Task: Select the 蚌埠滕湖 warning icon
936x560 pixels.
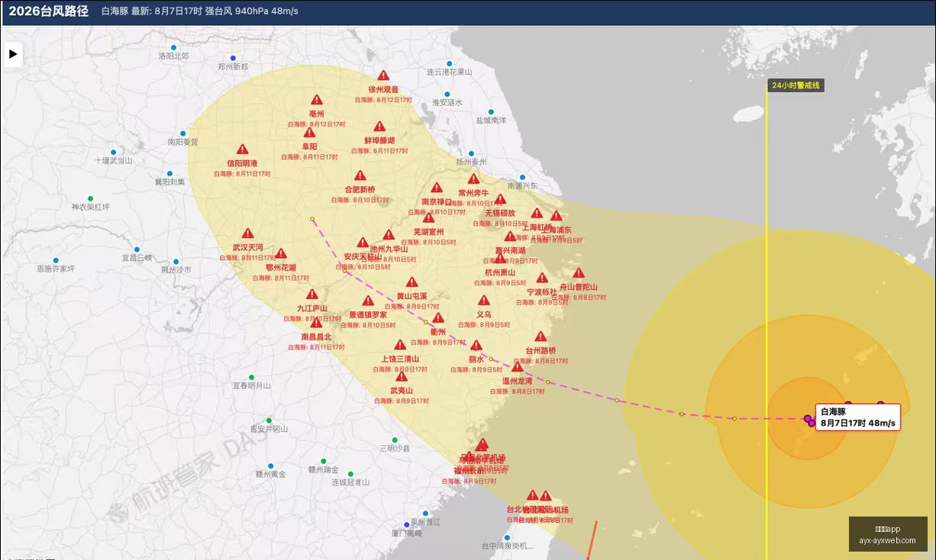Action: 379,127
